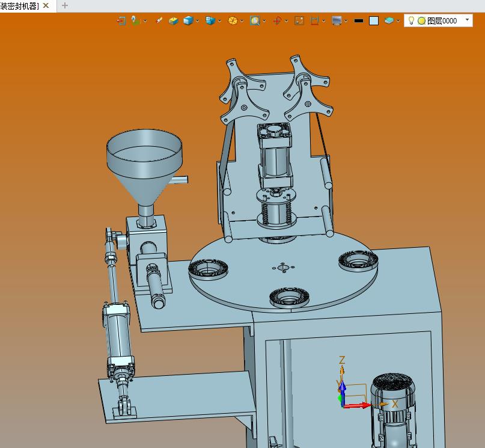Add a new tab with the plus button
The width and height of the screenshot is (485, 448).
point(65,5)
